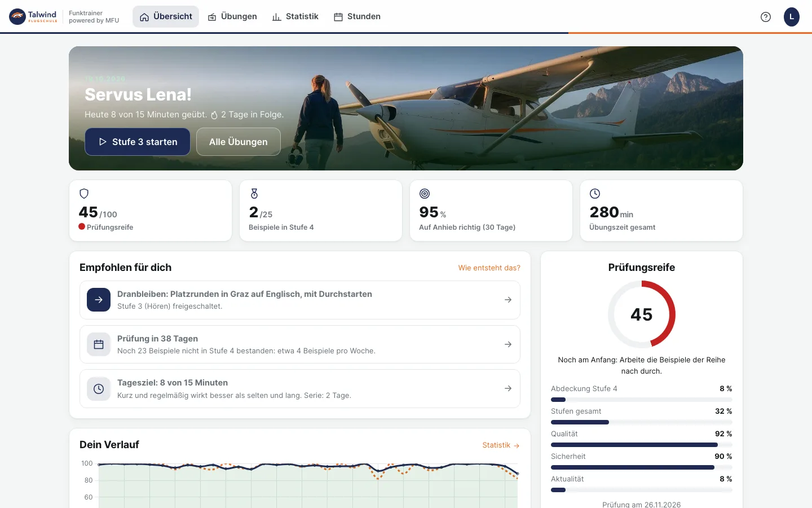Open the Übungen tab

(232, 17)
